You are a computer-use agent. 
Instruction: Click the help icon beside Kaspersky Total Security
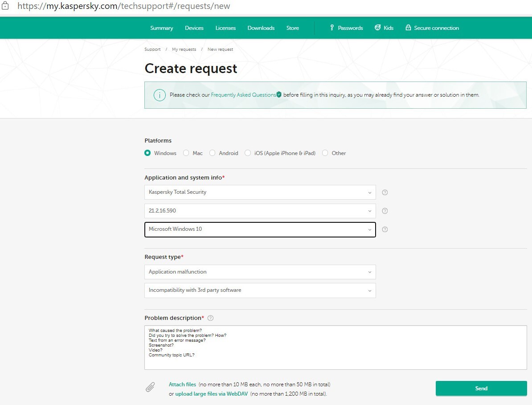385,192
